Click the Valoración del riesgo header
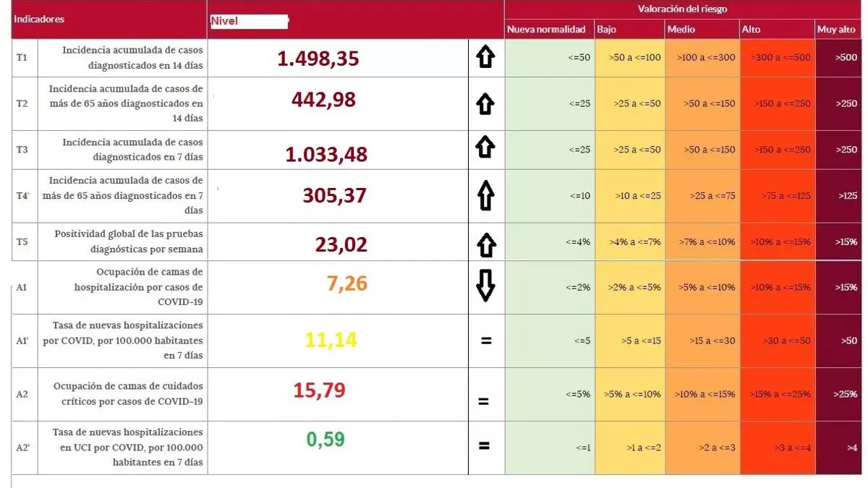Viewport: 868px width, 488px height. coord(682,9)
